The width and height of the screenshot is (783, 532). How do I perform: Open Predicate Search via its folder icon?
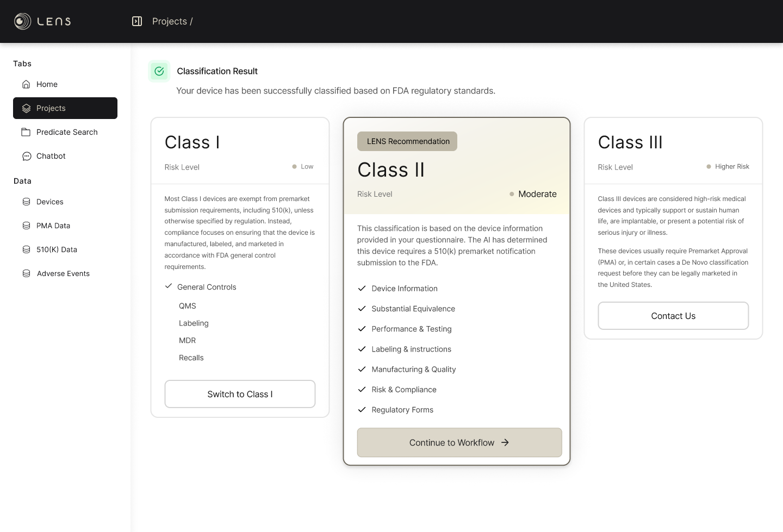click(26, 132)
